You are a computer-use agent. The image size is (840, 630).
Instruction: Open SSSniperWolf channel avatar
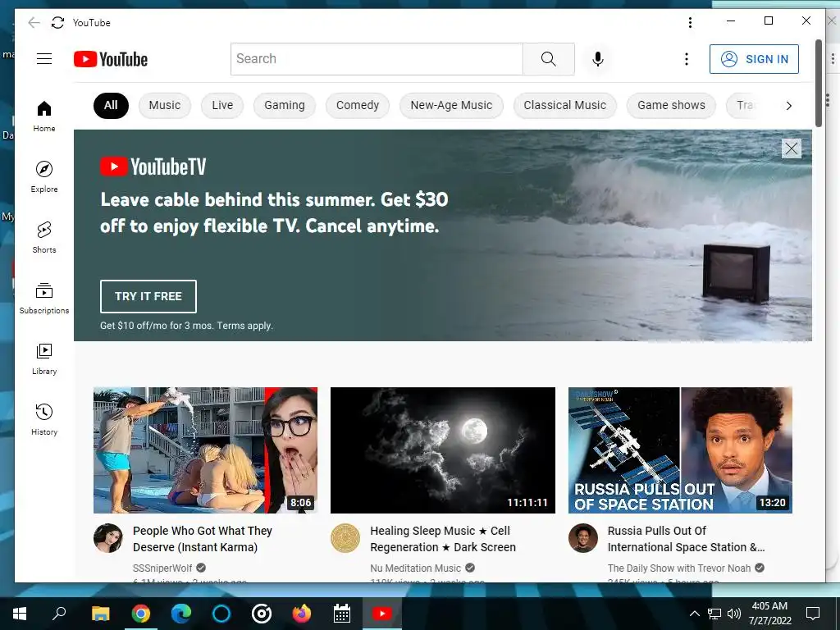[x=107, y=538]
